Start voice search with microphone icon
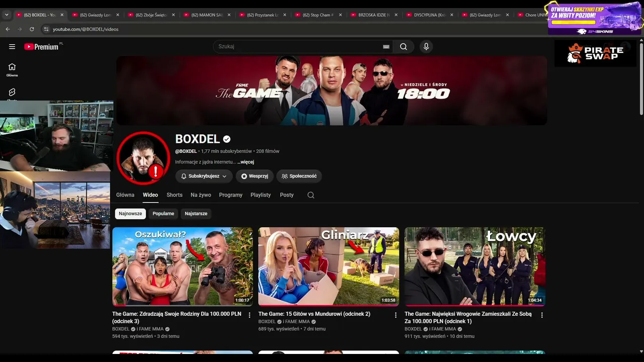Viewport: 644px width, 362px height. [x=426, y=47]
